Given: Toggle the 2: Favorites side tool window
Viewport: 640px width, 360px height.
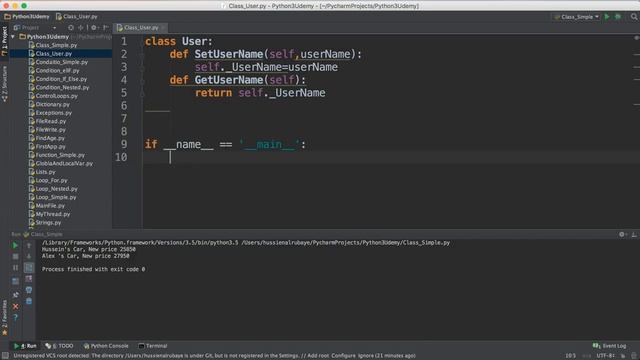Looking at the screenshot, I should click(x=4, y=318).
